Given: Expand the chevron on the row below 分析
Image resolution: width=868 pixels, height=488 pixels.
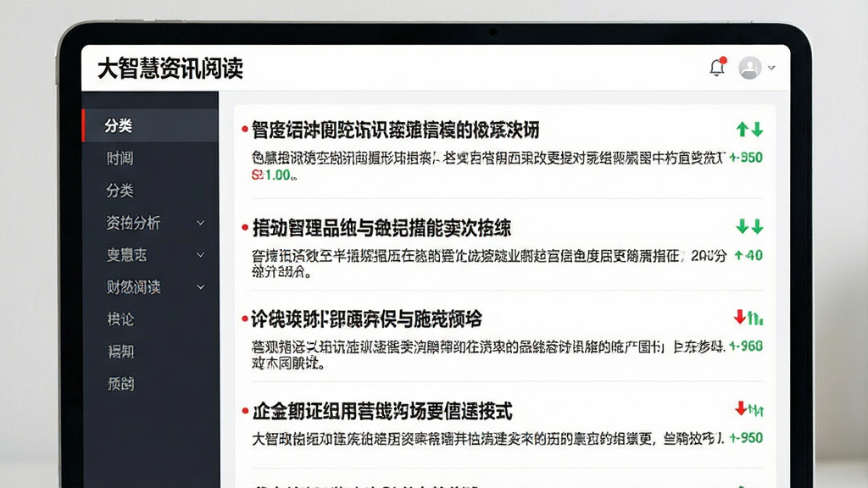Looking at the screenshot, I should tap(200, 255).
